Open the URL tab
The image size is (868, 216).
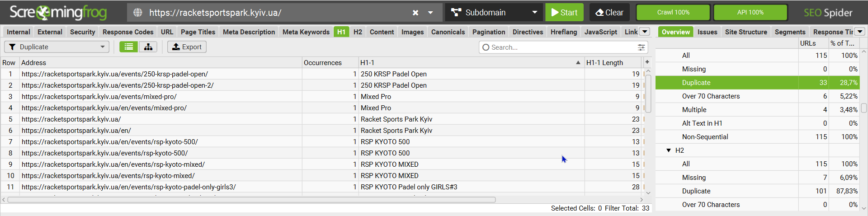[167, 32]
